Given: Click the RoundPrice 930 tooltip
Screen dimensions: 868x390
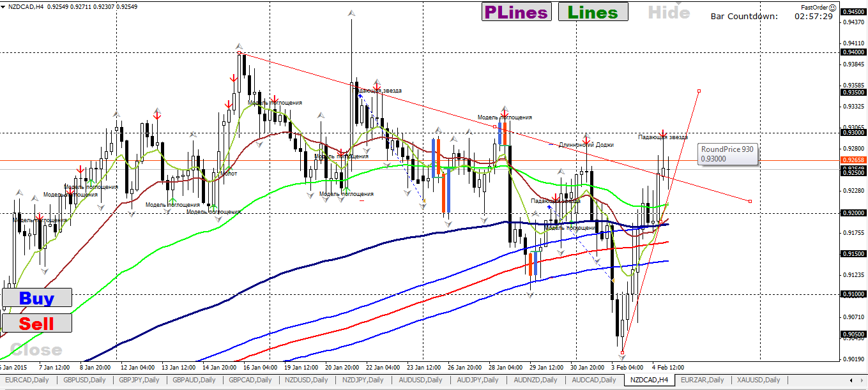Looking at the screenshot, I should click(x=727, y=154).
